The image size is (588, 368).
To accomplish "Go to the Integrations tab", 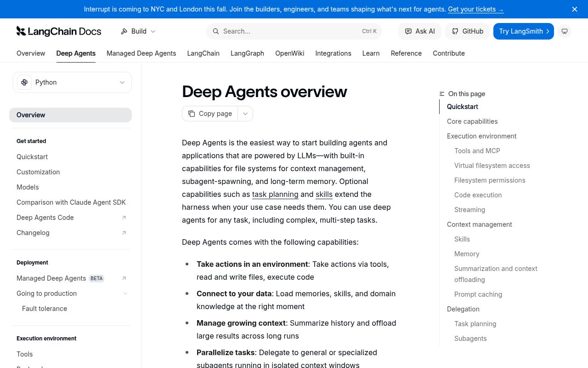I will [x=334, y=53].
